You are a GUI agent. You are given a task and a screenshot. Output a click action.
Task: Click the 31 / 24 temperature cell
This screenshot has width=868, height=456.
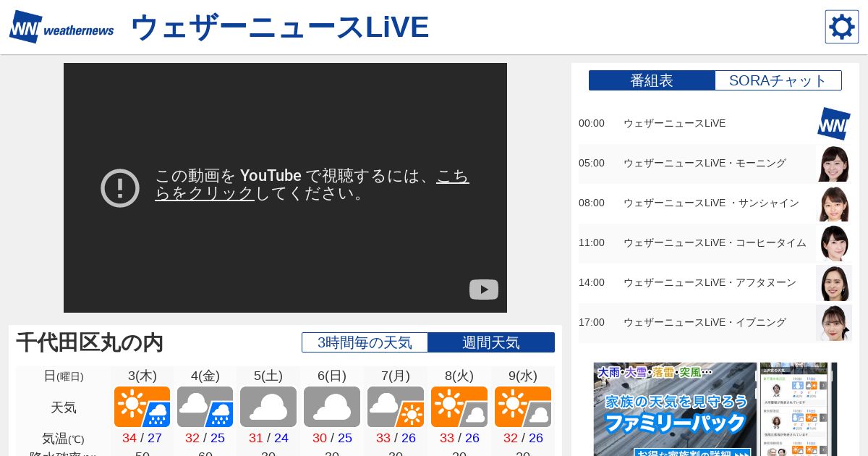pos(268,438)
